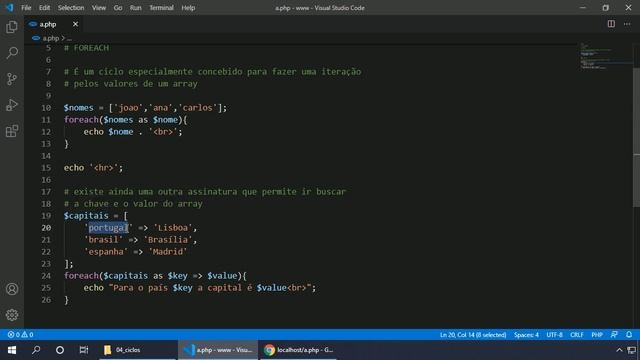Open the Go menu
This screenshot has width=640, height=360.
tap(118, 8)
